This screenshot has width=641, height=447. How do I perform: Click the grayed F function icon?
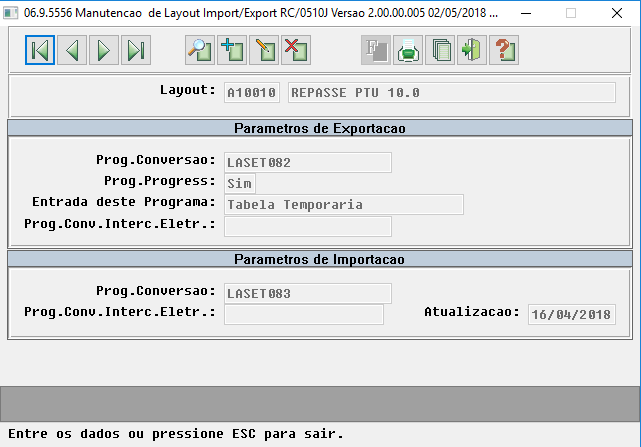coord(376,50)
